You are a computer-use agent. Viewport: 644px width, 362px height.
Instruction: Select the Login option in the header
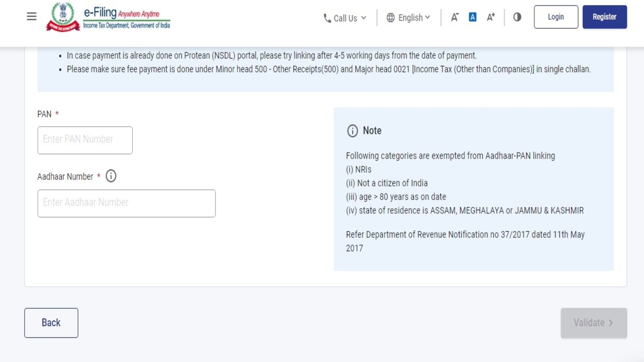pos(555,17)
